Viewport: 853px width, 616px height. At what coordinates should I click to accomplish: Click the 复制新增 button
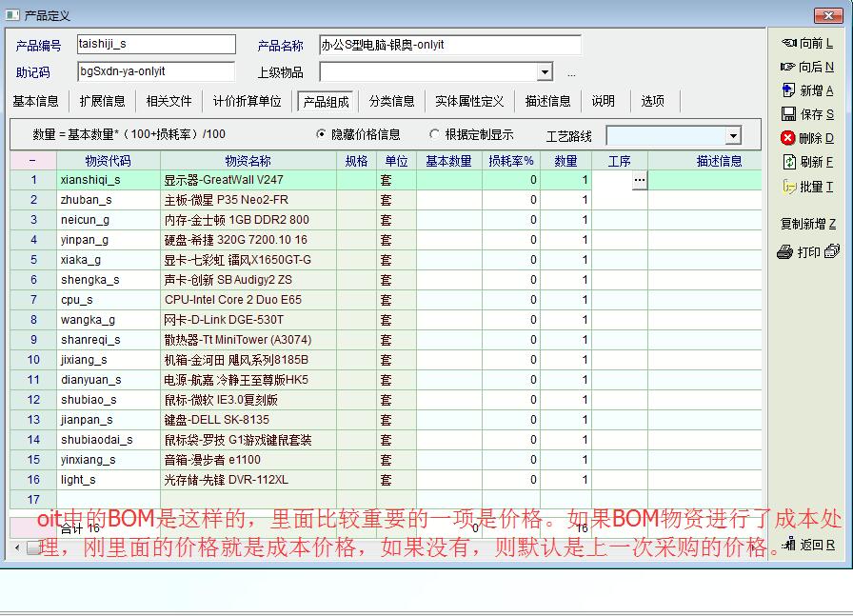coord(807,224)
